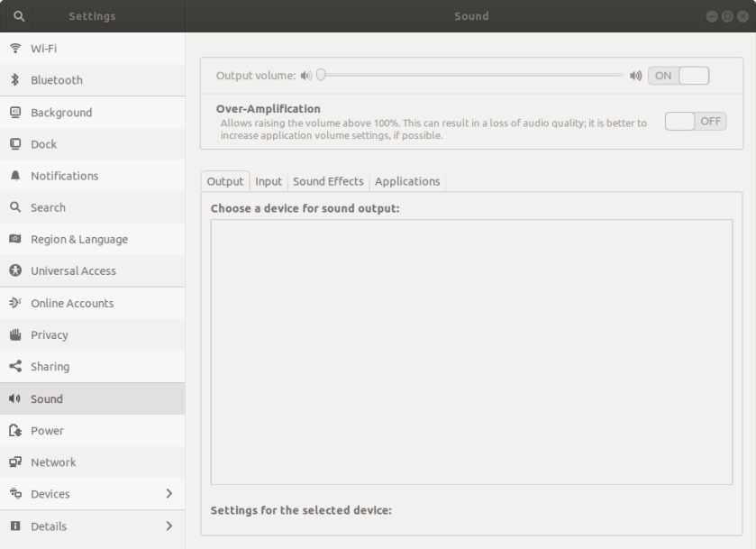Open the search magnifier in Settings header
The image size is (756, 549).
18,15
